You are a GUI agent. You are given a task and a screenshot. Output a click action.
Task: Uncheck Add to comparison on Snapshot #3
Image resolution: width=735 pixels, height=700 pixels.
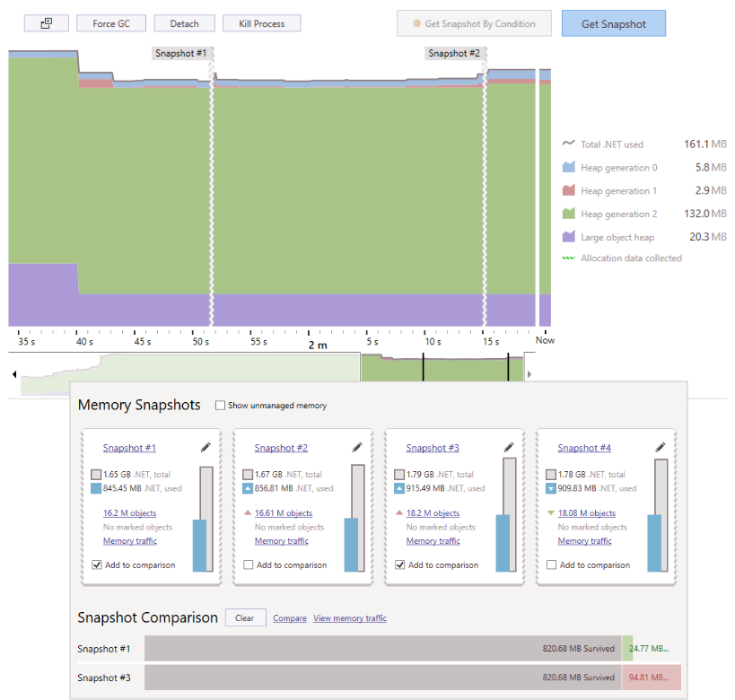click(400, 564)
